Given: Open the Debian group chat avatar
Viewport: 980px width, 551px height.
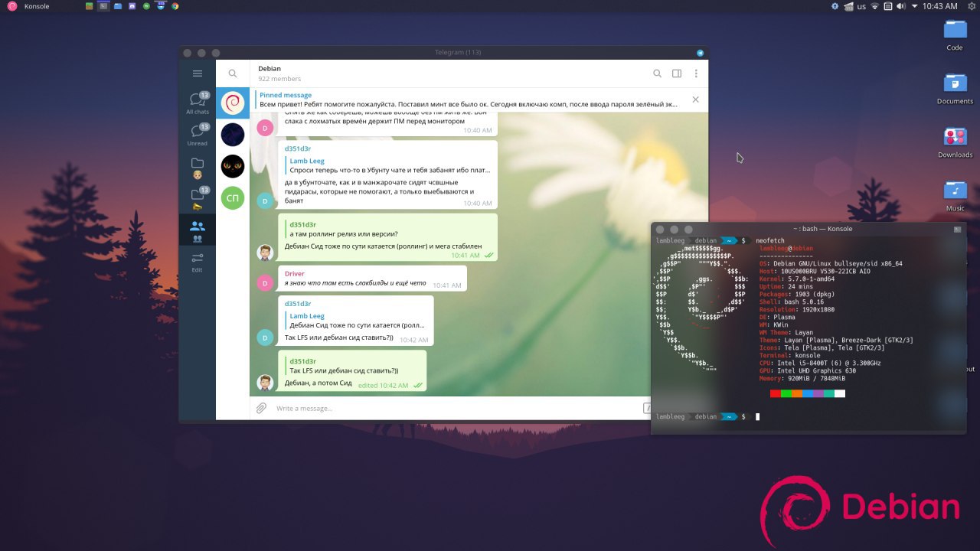Looking at the screenshot, I should coord(233,102).
